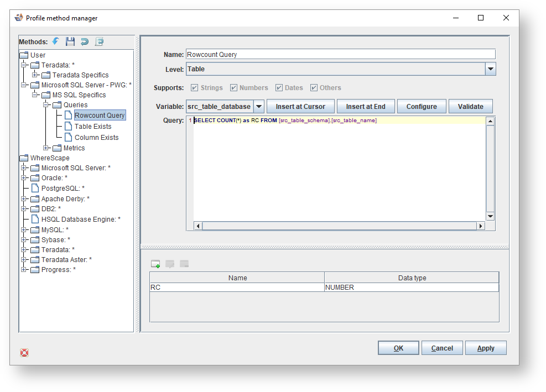Click the remove column icon above the table

click(184, 264)
